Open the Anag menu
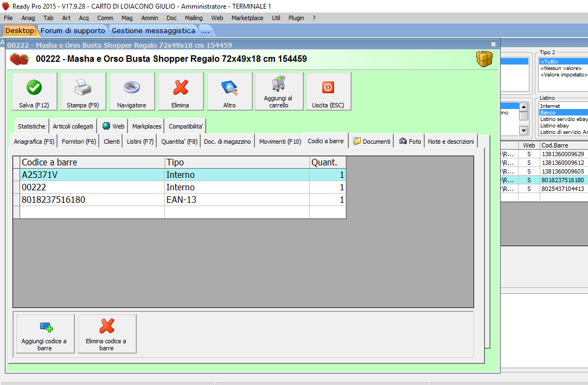The width and height of the screenshot is (588, 385). coord(28,17)
